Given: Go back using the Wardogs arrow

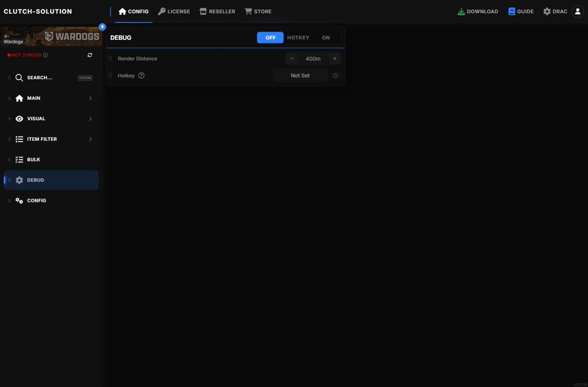Looking at the screenshot, I should point(7,36).
